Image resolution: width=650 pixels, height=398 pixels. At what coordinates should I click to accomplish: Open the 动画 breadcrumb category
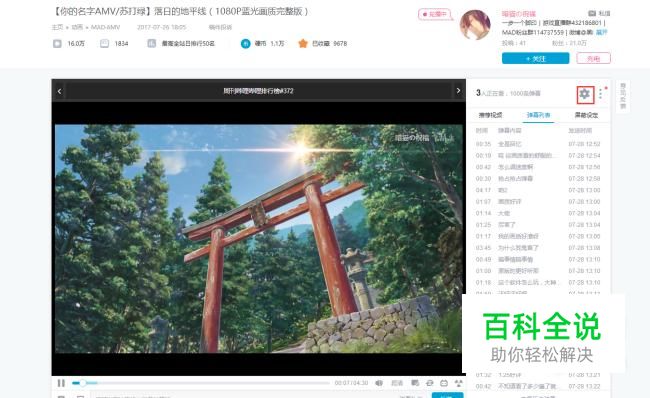(x=77, y=27)
